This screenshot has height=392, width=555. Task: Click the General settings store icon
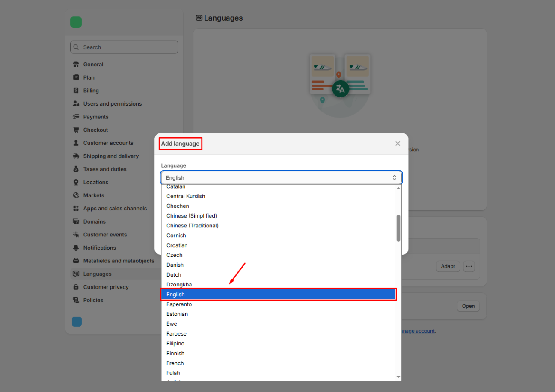click(x=76, y=65)
